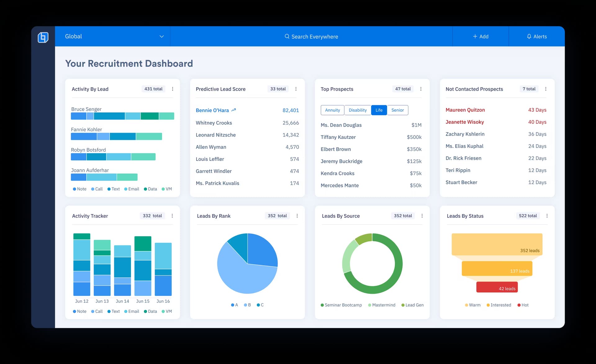Viewport: 596px width, 364px height.
Task: Open Activity By Lead options menu
Action: [x=173, y=89]
